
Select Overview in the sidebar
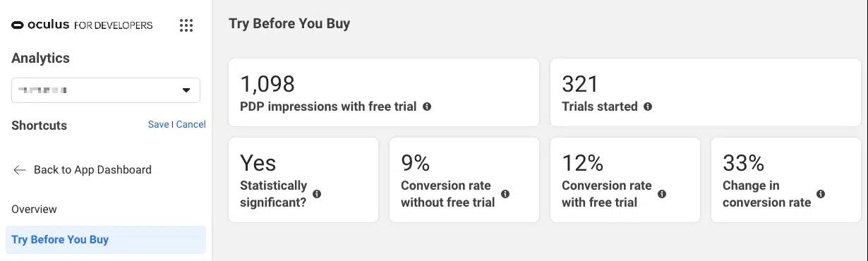(35, 210)
